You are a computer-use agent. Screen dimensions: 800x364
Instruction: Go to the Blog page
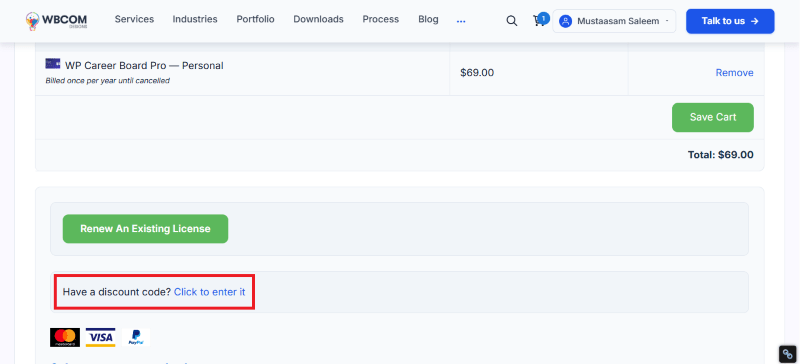428,19
